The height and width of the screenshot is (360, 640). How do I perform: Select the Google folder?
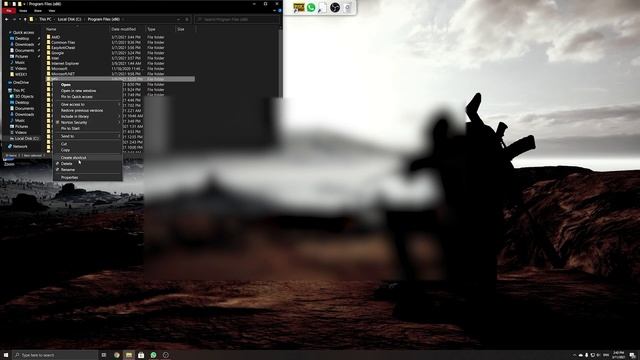(58, 53)
